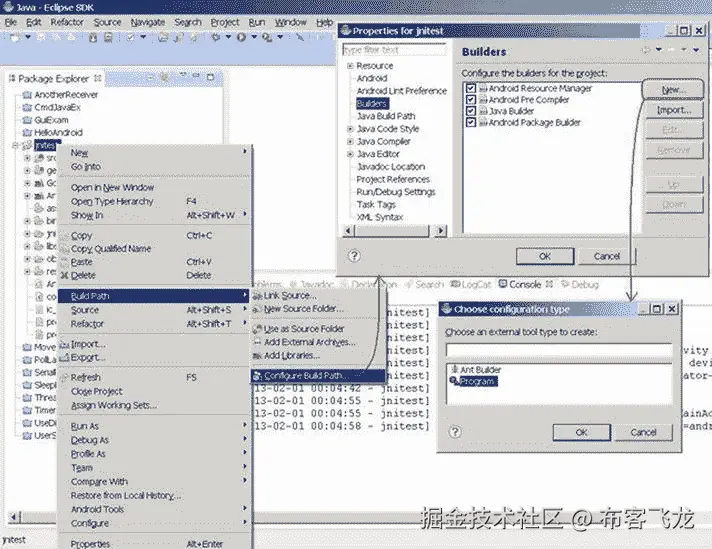This screenshot has height=549, width=712.
Task: Click the Paste icon in context menu
Action: pos(64,262)
